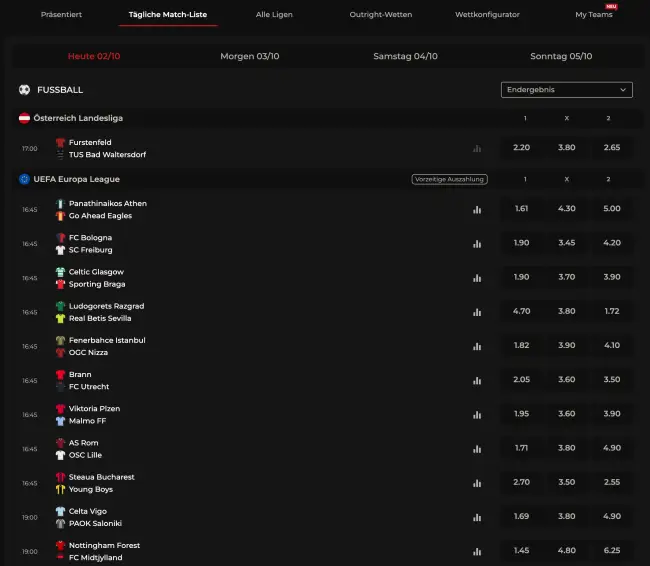Show stats for Ludogorets Razgrad match

coord(477,312)
